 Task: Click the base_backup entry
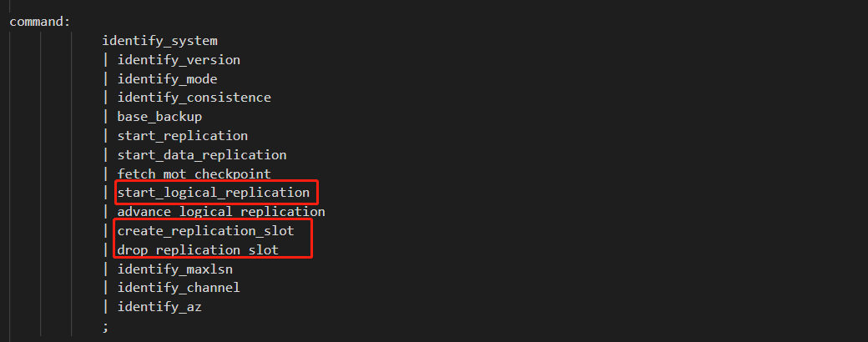(159, 117)
